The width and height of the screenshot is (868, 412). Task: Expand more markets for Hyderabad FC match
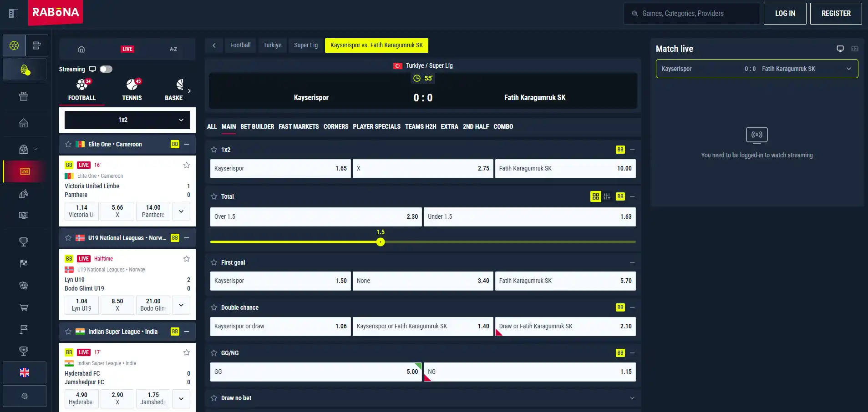point(181,399)
